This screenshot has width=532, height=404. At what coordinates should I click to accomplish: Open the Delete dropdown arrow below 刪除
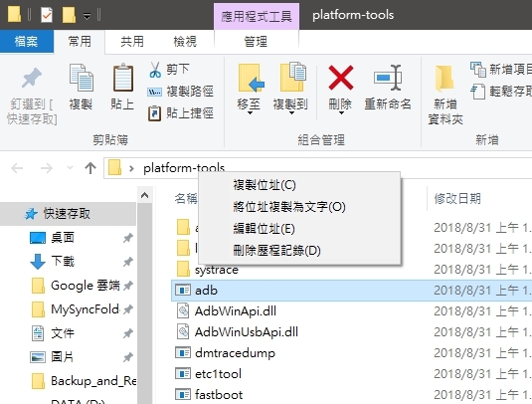[x=341, y=113]
